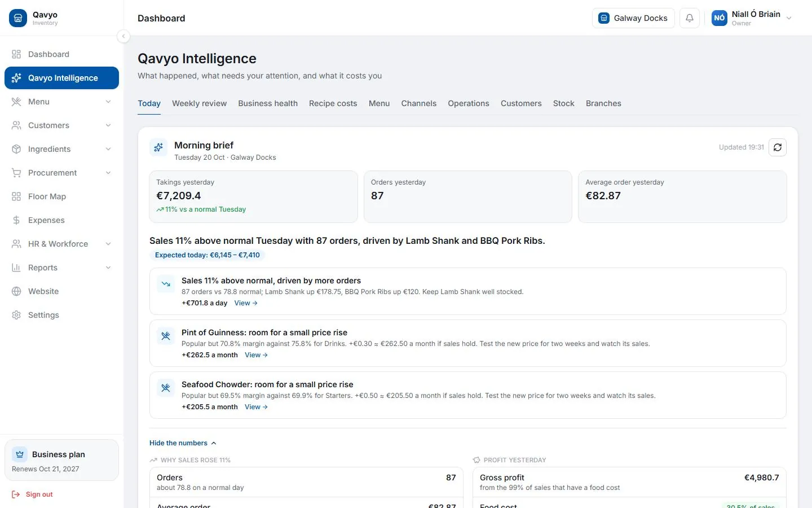Expand the Customers submenu chevron
Image resolution: width=812 pixels, height=508 pixels.
(x=108, y=125)
